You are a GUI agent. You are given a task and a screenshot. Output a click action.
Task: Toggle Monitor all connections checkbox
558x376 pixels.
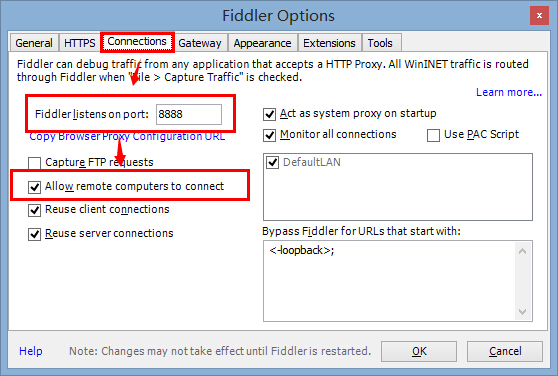[269, 135]
